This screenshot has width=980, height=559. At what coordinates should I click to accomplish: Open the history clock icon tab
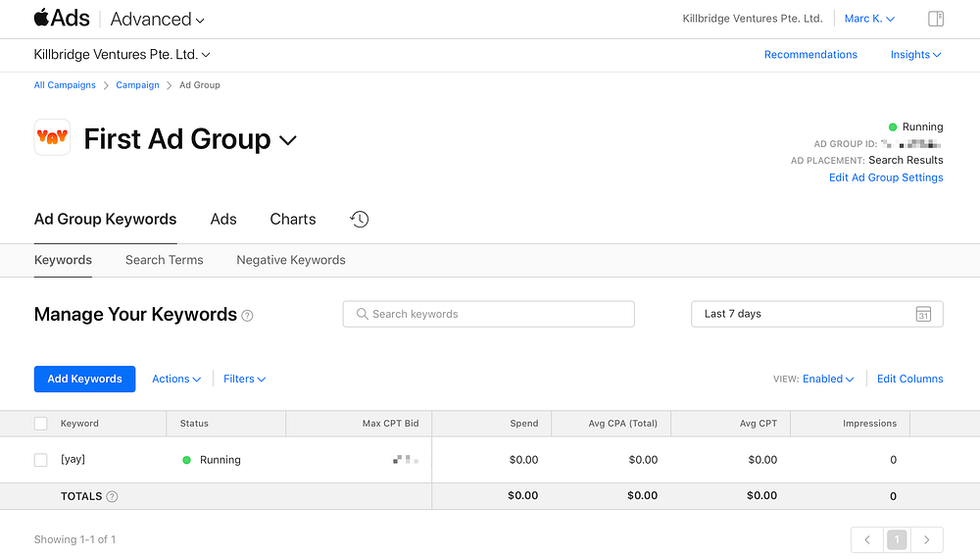click(360, 220)
